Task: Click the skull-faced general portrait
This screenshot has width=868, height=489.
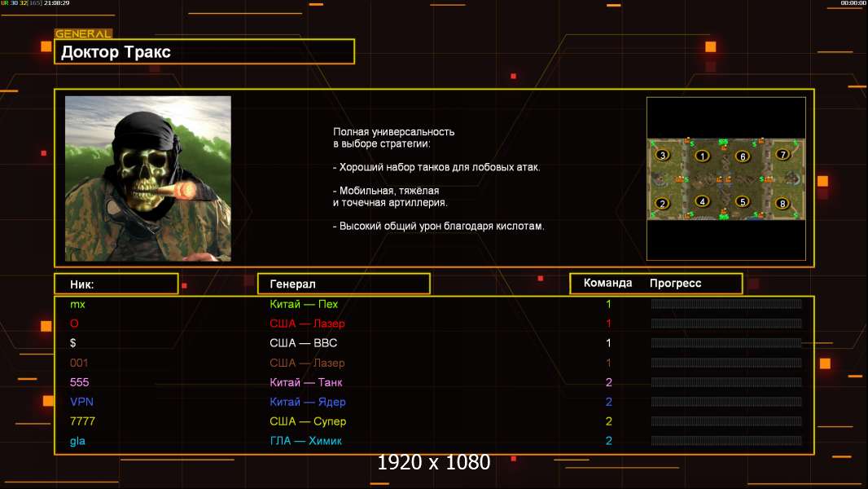Action: click(x=148, y=178)
